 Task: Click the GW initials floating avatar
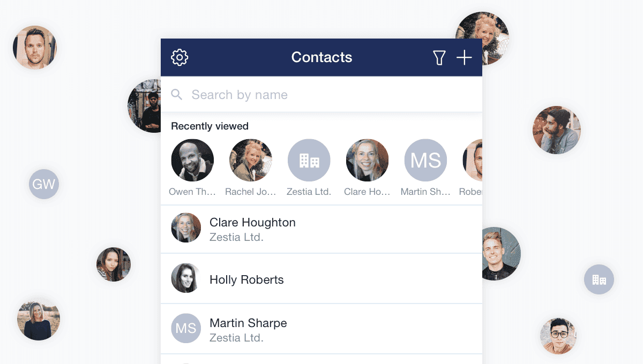click(44, 185)
